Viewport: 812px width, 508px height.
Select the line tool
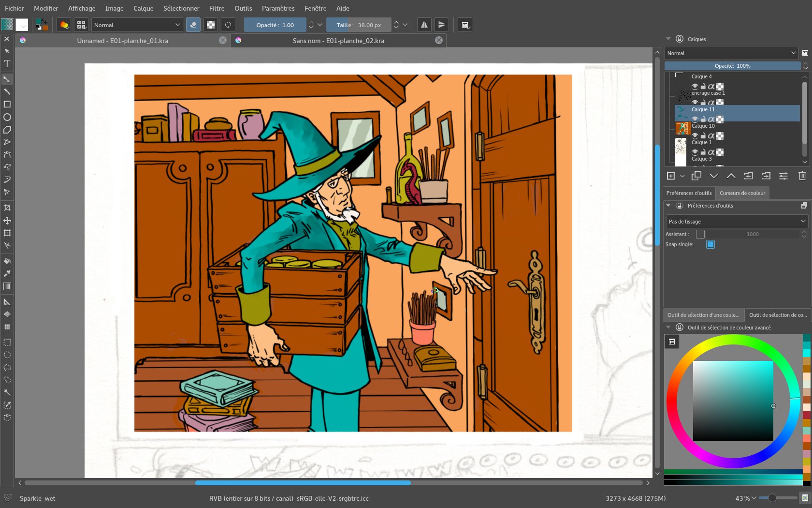point(7,91)
